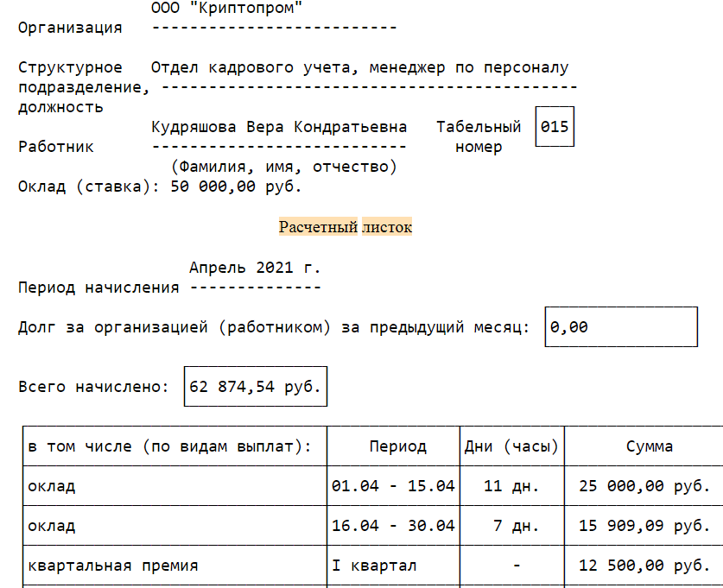Screen dimensions: 723x588
Task: Select the total accrued box 62 874,54 руб.
Action: click(x=255, y=386)
